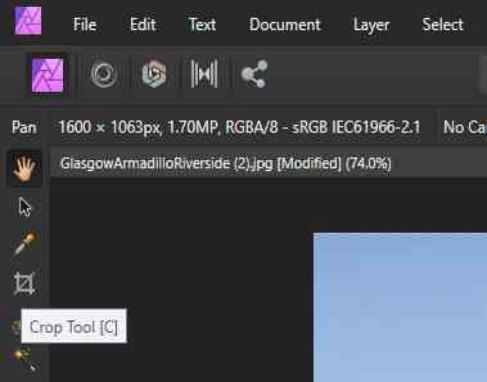Open the Edit menu
Screen dimensions: 487x382
click(x=143, y=25)
